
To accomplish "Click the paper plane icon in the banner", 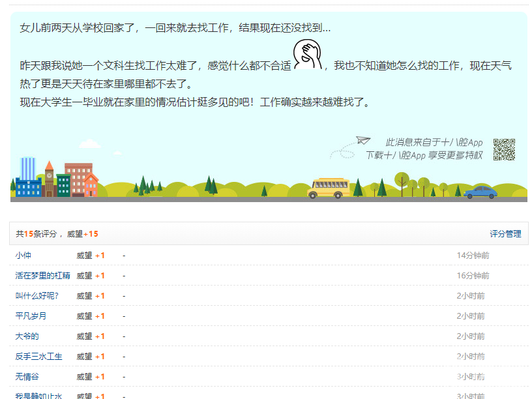I will [362, 140].
